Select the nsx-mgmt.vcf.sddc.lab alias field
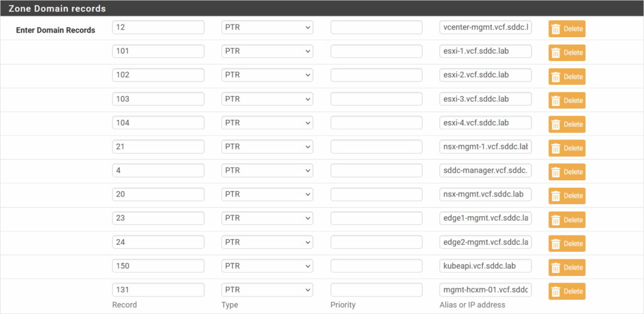The height and width of the screenshot is (314, 644). coord(486,194)
